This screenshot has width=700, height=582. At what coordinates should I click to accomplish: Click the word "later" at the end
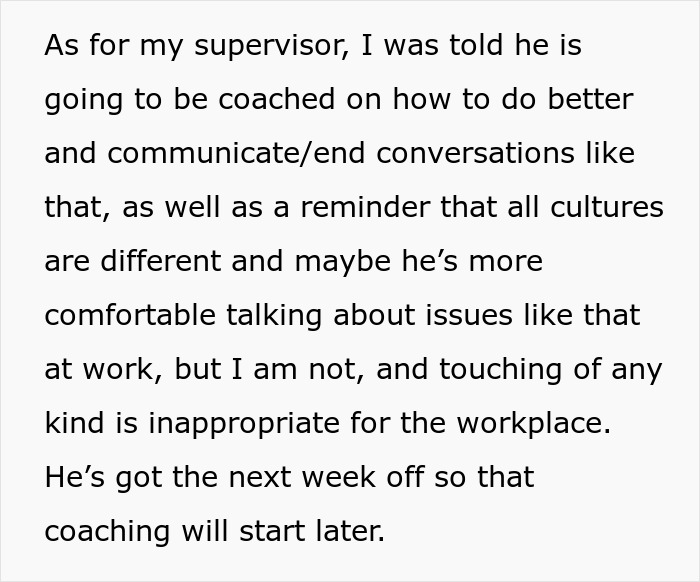pyautogui.click(x=346, y=531)
